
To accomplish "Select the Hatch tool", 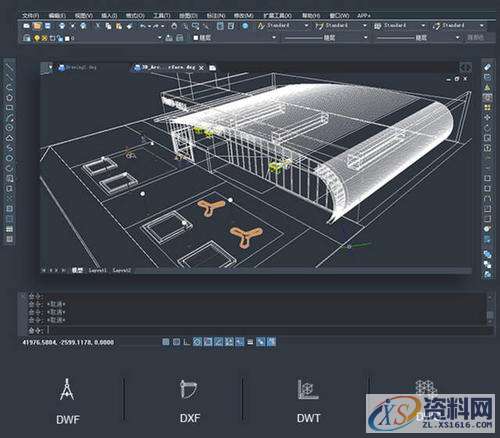I will [x=9, y=209].
